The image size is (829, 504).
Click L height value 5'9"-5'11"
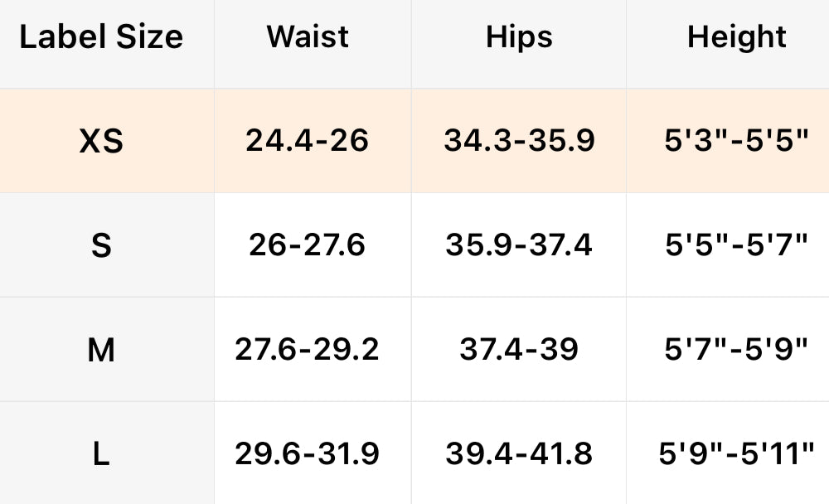pyautogui.click(x=736, y=454)
